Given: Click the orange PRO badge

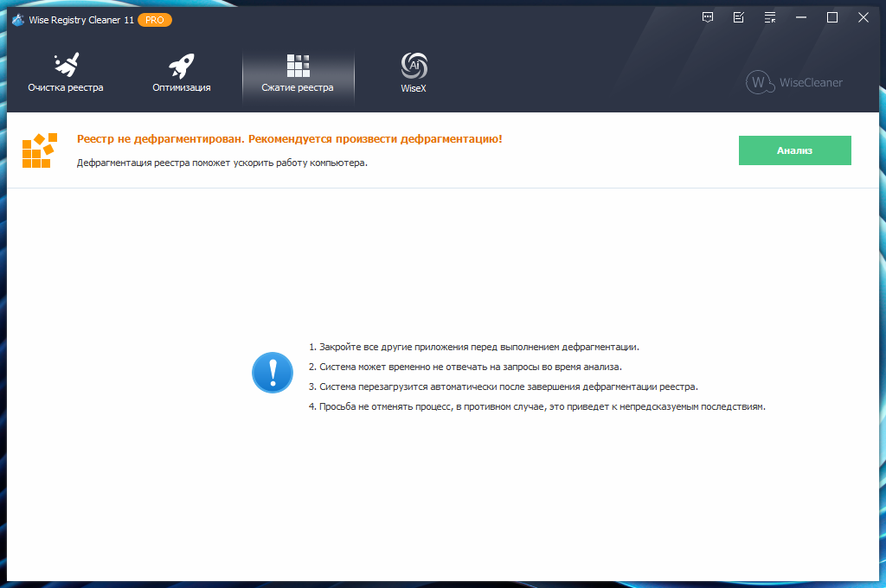Looking at the screenshot, I should pos(154,20).
